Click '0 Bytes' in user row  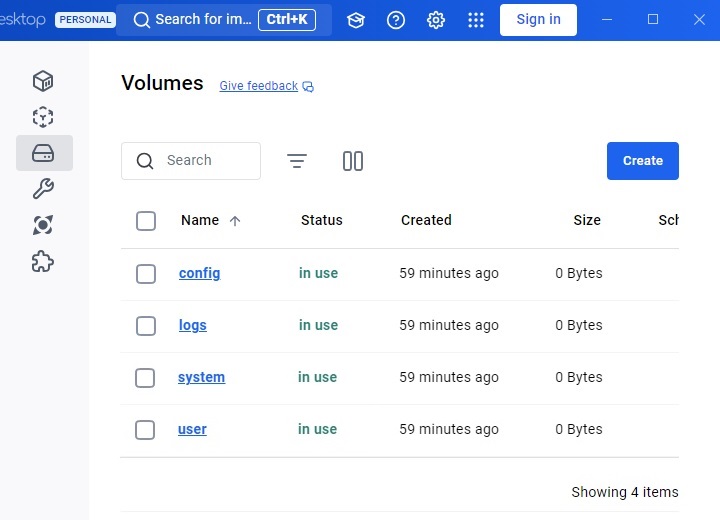(x=579, y=429)
